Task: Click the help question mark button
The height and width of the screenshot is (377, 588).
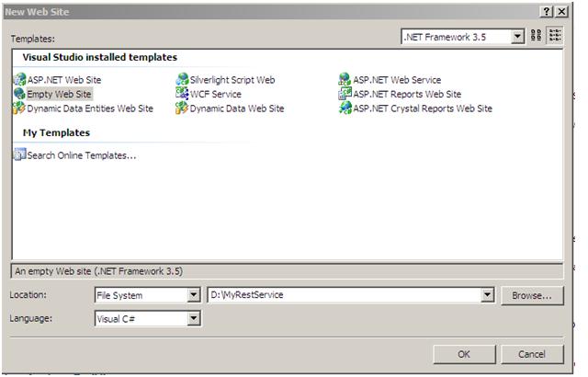Action: 547,12
